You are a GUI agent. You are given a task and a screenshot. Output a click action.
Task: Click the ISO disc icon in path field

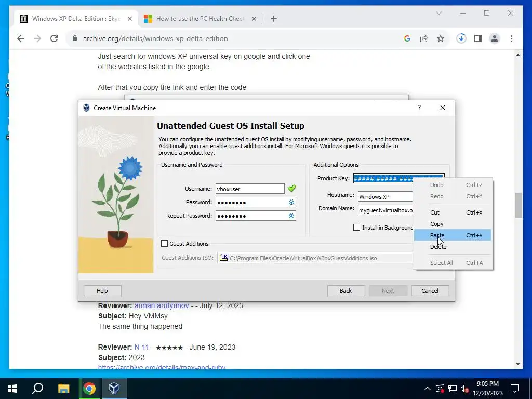pyautogui.click(x=224, y=258)
